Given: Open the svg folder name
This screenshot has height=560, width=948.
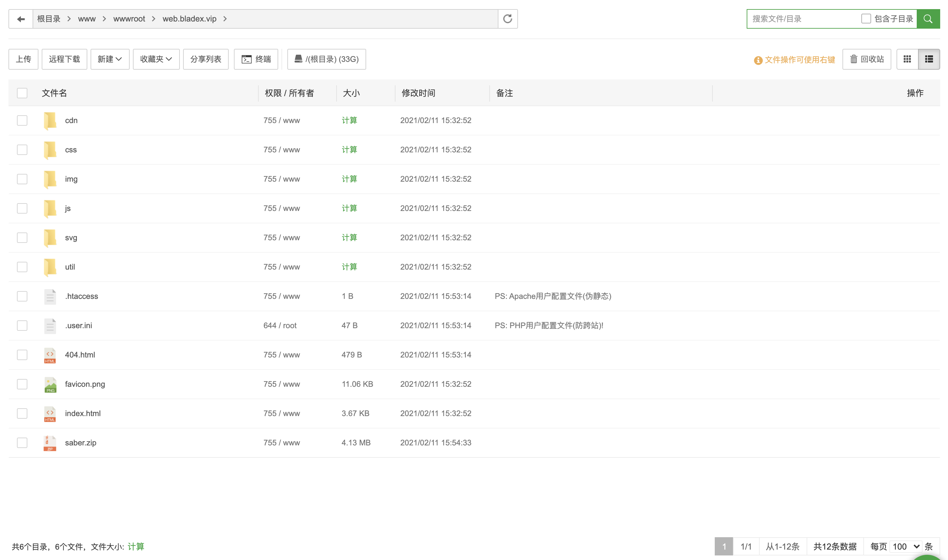Looking at the screenshot, I should pyautogui.click(x=71, y=238).
